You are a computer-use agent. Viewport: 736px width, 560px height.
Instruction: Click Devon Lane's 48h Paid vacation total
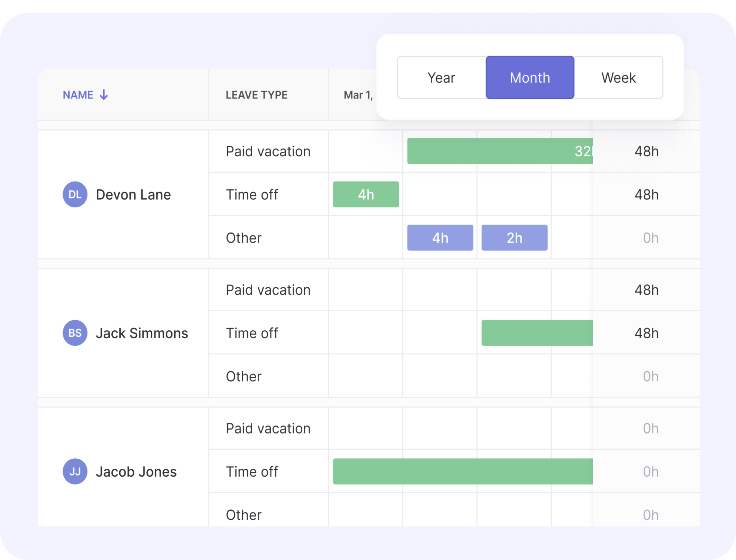click(646, 151)
